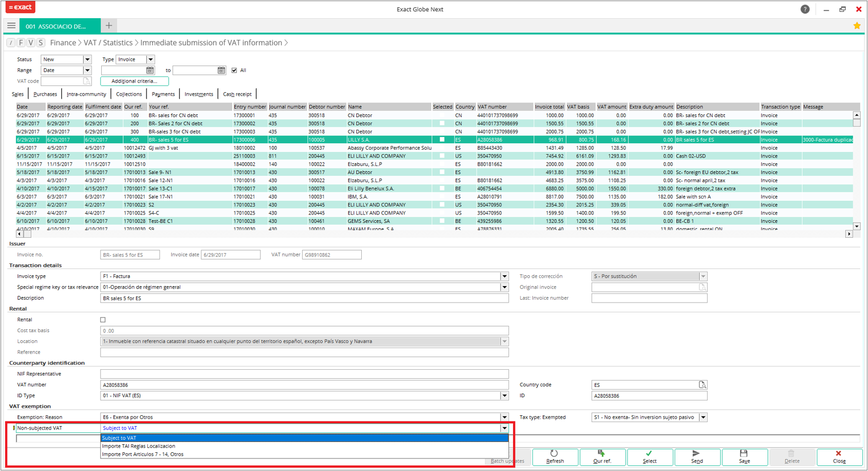
Task: Choose Importe Port Articulos 7 - 14 option
Action: [304, 455]
